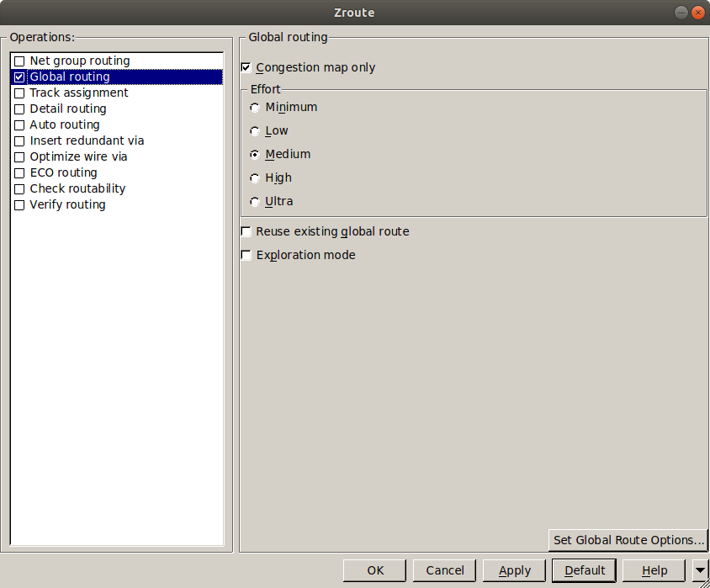Select ECO routing label in list
This screenshot has width=710, height=588.
pos(63,172)
